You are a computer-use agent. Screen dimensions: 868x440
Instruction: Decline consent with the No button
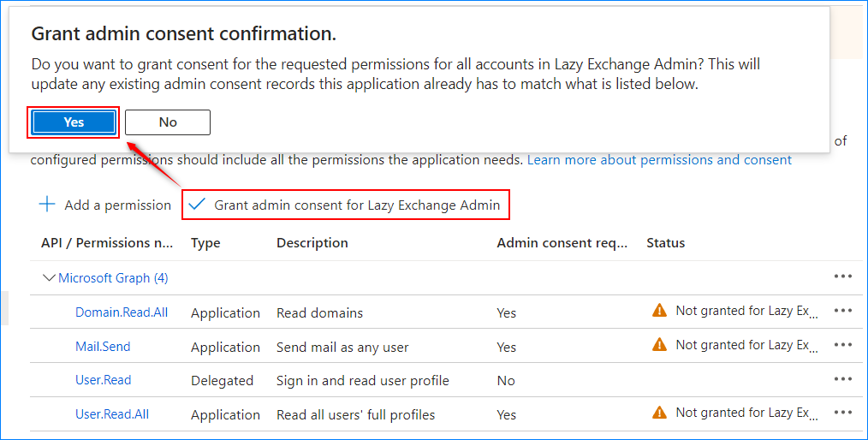pos(168,122)
